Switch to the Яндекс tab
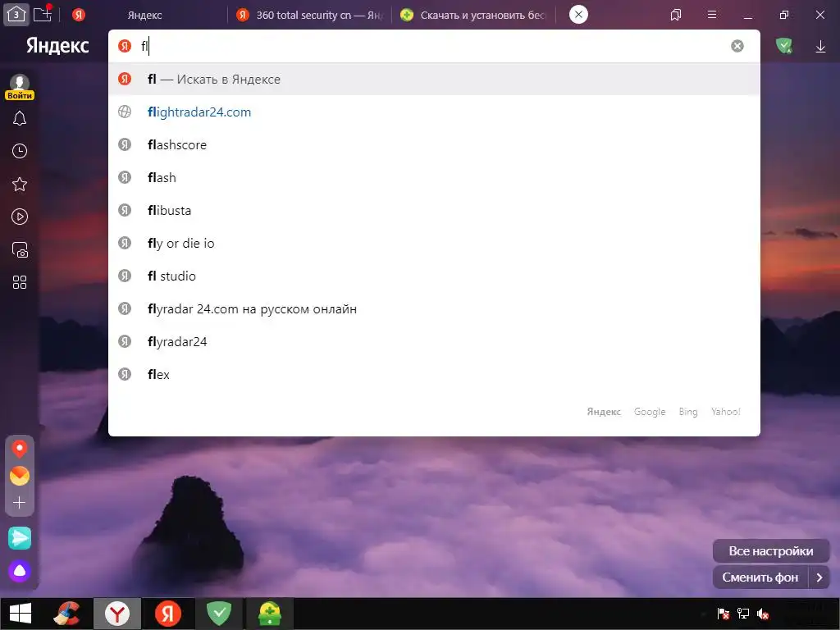 (x=144, y=15)
